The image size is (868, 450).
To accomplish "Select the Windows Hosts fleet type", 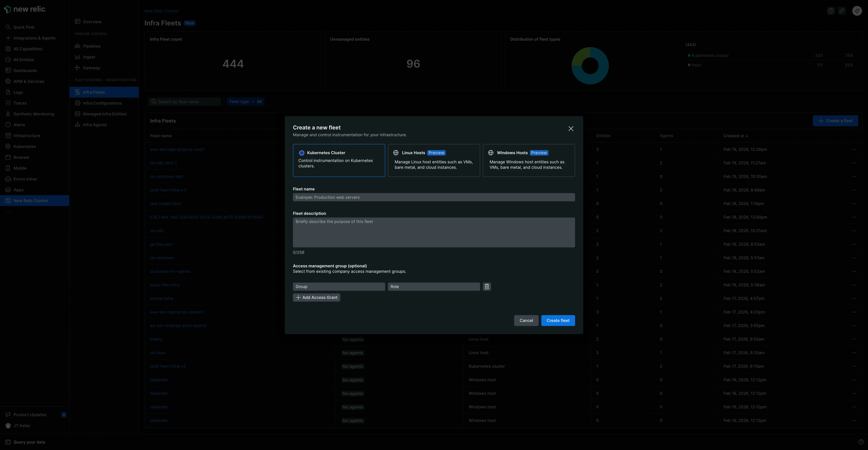I will [529, 160].
